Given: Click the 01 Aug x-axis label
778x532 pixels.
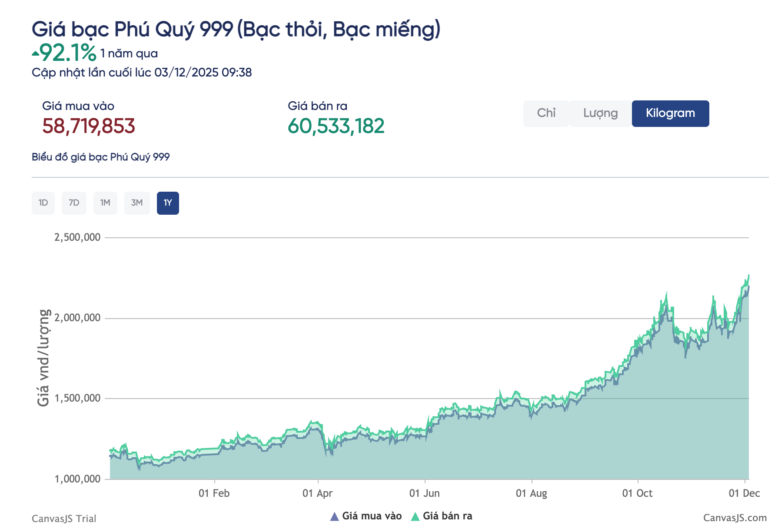Looking at the screenshot, I should click(531, 493).
